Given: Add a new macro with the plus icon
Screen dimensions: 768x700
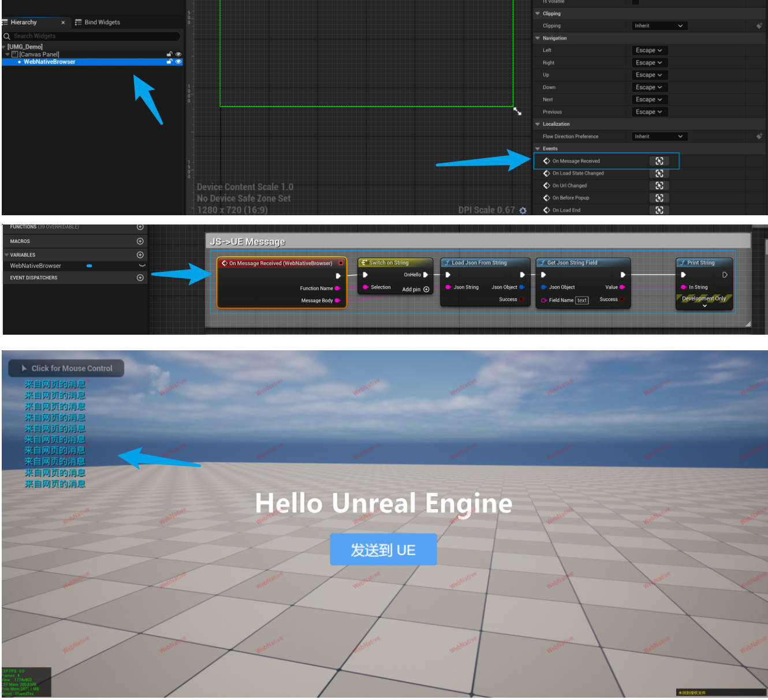Looking at the screenshot, I should [140, 241].
